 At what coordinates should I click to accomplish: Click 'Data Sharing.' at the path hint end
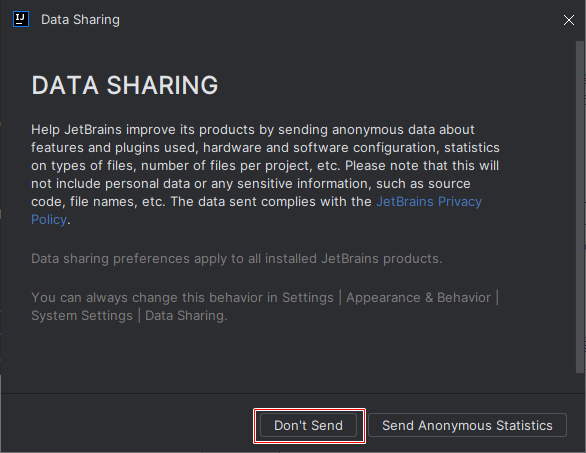click(x=186, y=315)
